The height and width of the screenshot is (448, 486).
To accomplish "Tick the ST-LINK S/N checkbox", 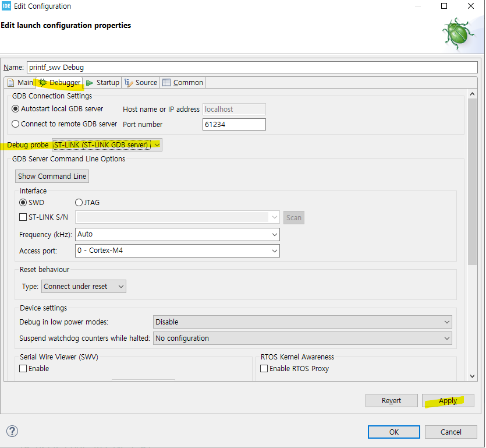I will click(x=23, y=217).
